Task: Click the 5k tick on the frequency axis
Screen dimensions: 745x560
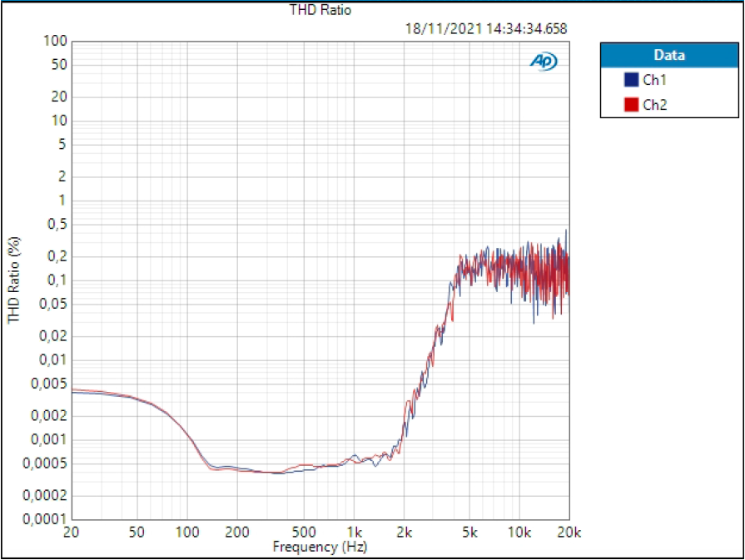Action: pos(470,532)
